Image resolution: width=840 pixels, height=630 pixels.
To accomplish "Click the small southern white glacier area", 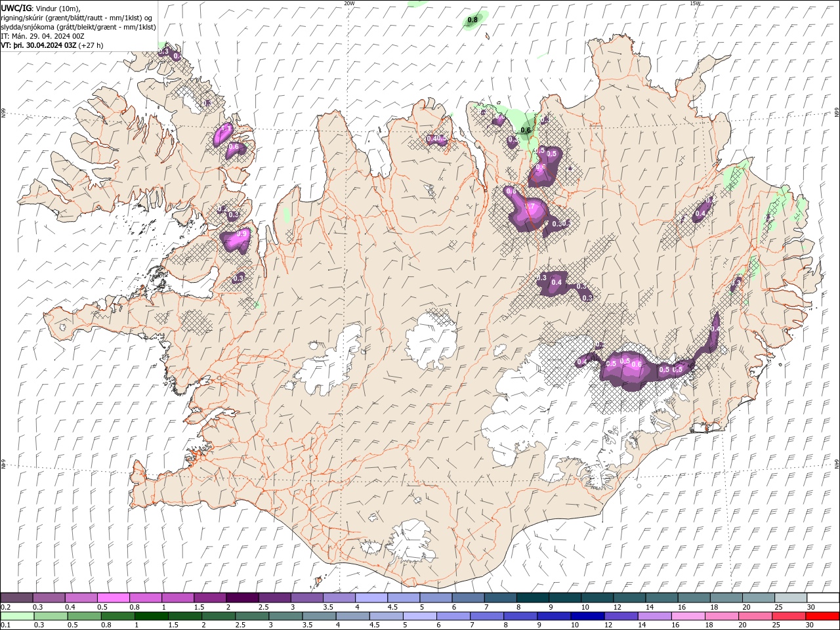I will point(411,541).
